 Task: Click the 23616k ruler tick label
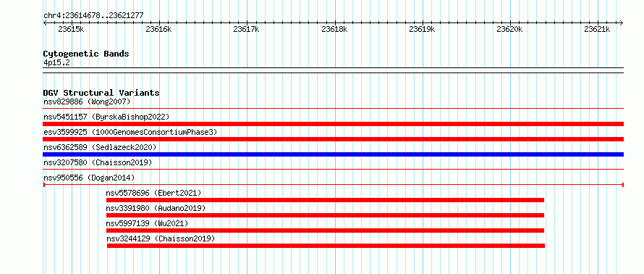point(159,29)
